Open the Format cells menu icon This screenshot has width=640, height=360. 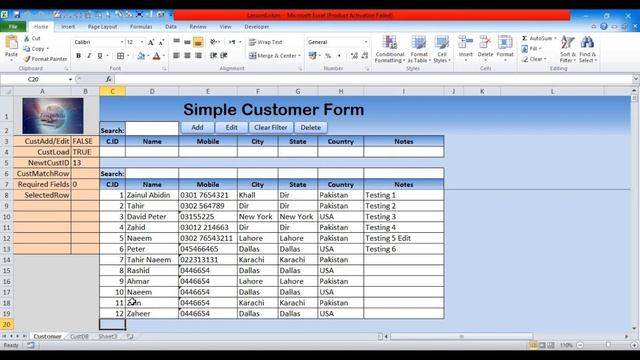point(505,42)
